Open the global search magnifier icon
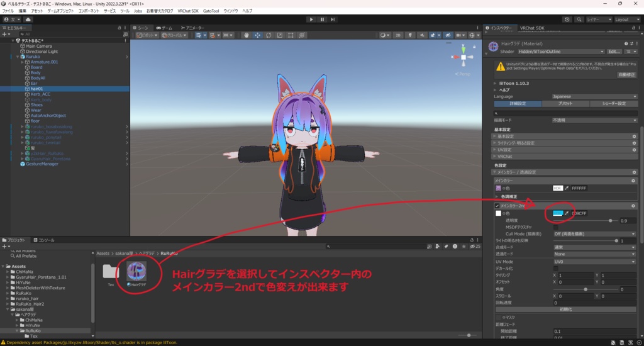 579,20
